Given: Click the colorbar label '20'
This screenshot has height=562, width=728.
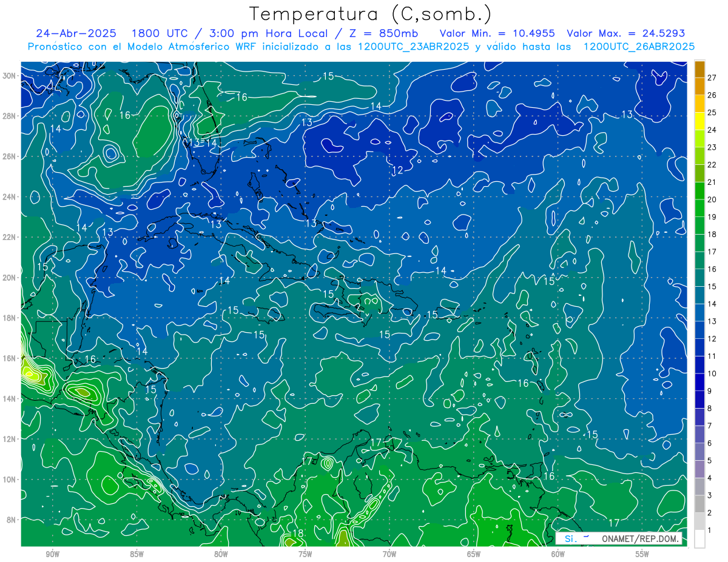Looking at the screenshot, I should pyautogui.click(x=712, y=199).
